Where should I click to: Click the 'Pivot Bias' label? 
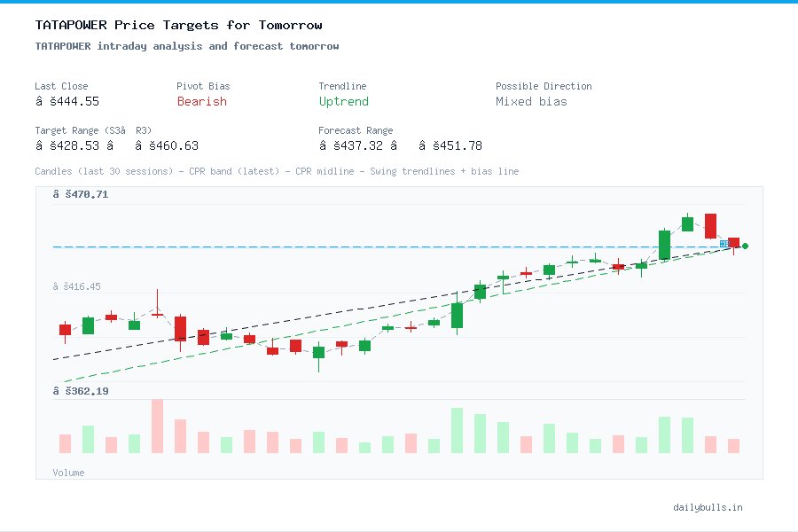tap(203, 86)
